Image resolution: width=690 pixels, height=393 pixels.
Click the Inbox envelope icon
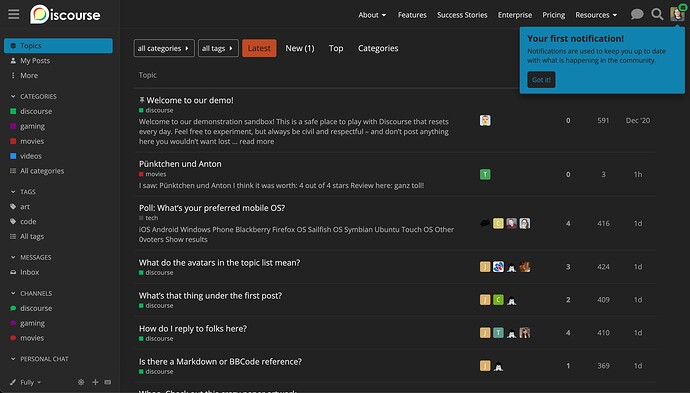click(x=13, y=272)
